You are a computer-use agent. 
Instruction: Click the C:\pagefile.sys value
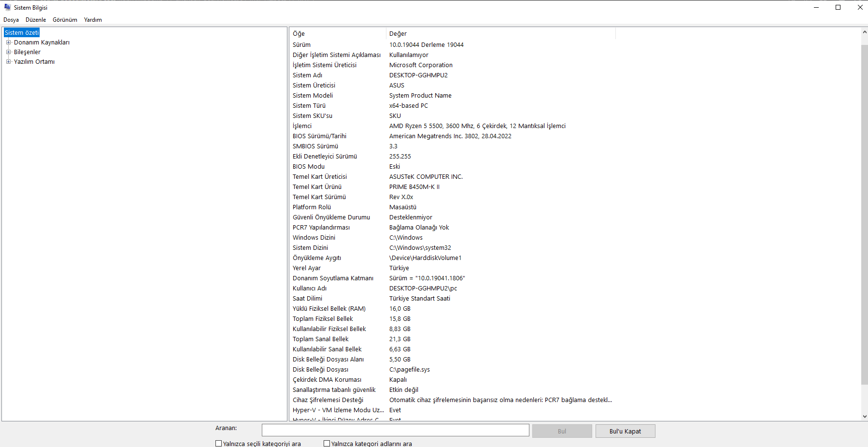pyautogui.click(x=410, y=370)
